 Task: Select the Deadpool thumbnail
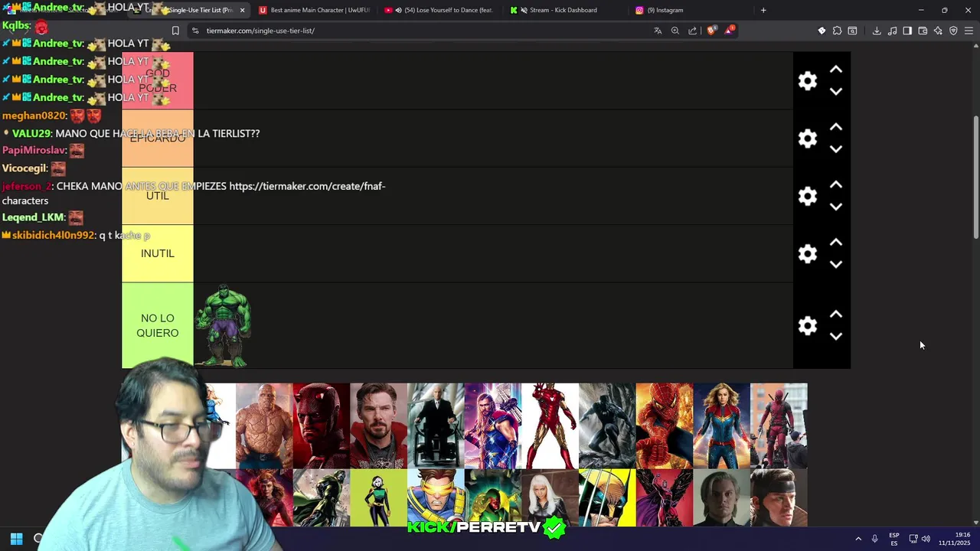coord(779,425)
